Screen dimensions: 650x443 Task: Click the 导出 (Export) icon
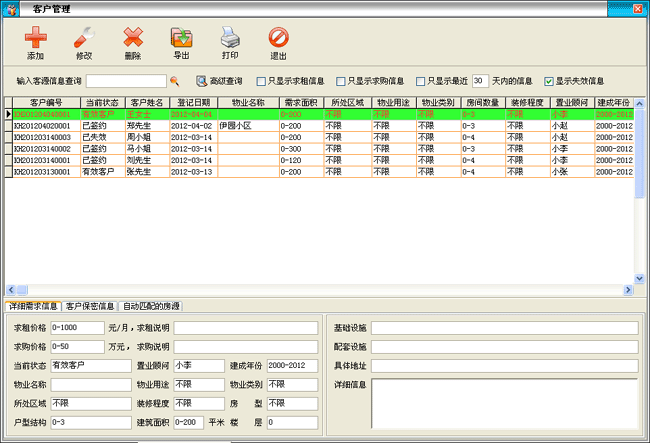tap(181, 39)
